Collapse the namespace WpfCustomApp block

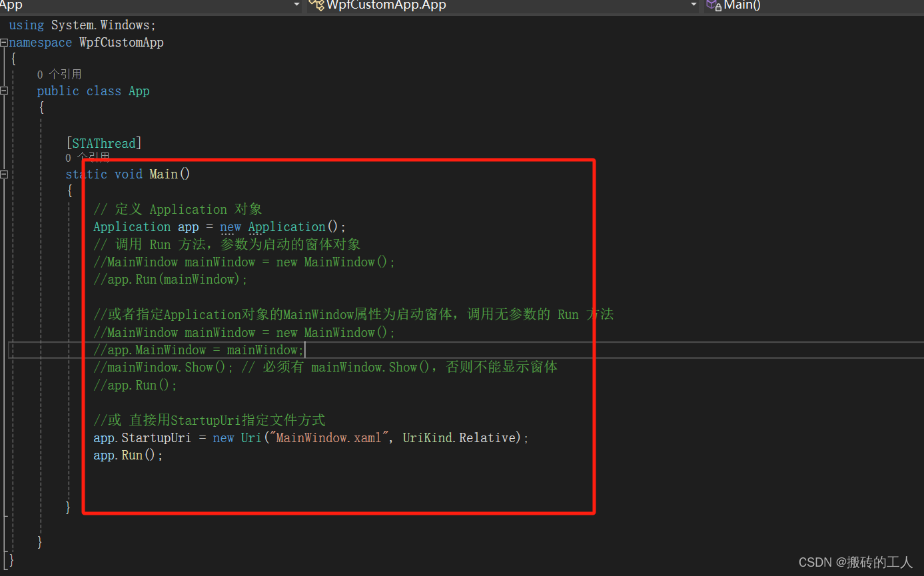click(4, 42)
